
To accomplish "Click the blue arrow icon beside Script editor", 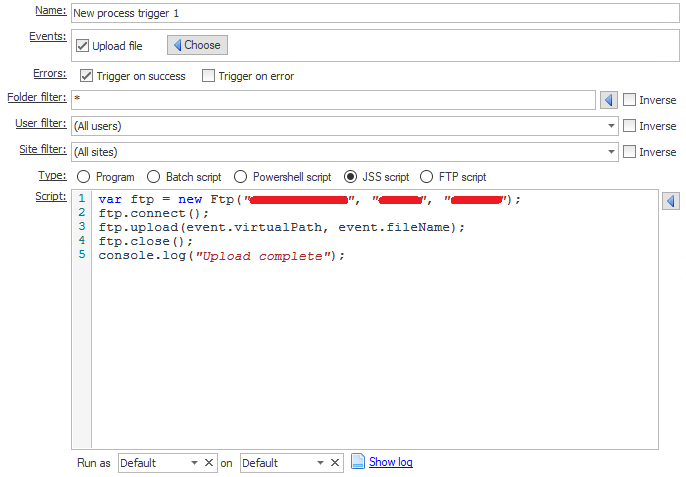I will [x=671, y=202].
